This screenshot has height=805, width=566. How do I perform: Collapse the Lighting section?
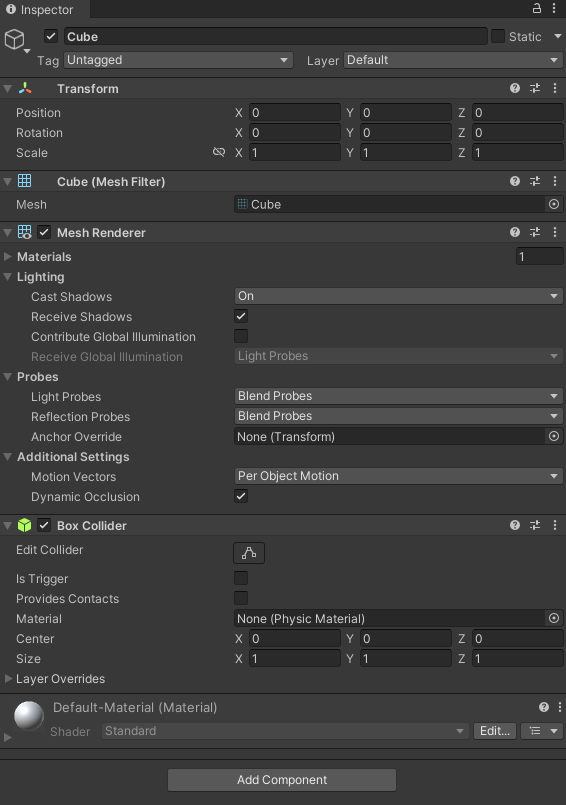[8, 276]
